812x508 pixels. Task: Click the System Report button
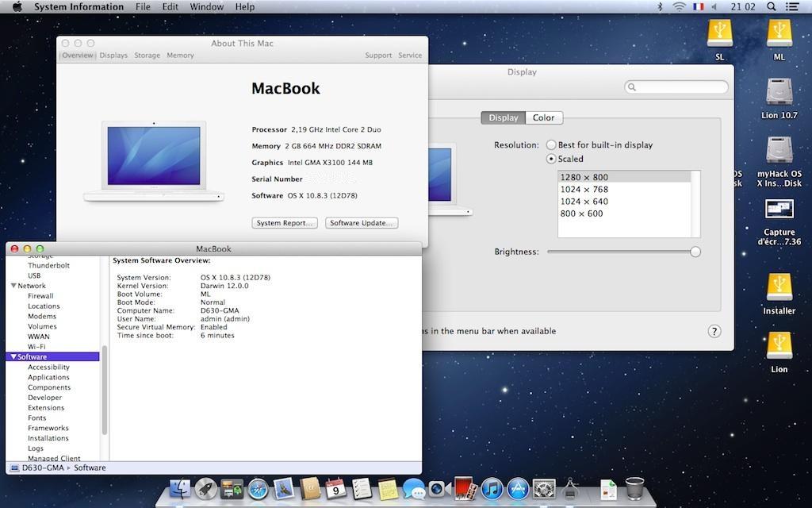285,223
